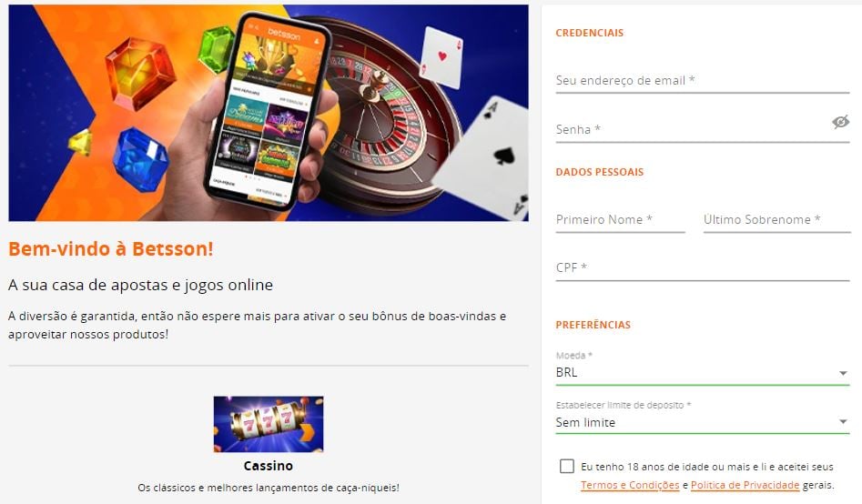Click the Cassino slot machine thumbnail
The width and height of the screenshot is (862, 504).
click(269, 424)
